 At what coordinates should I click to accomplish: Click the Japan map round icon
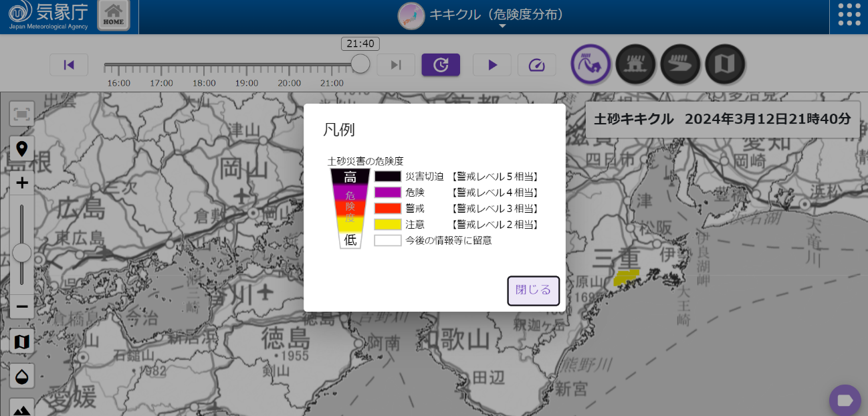[411, 16]
